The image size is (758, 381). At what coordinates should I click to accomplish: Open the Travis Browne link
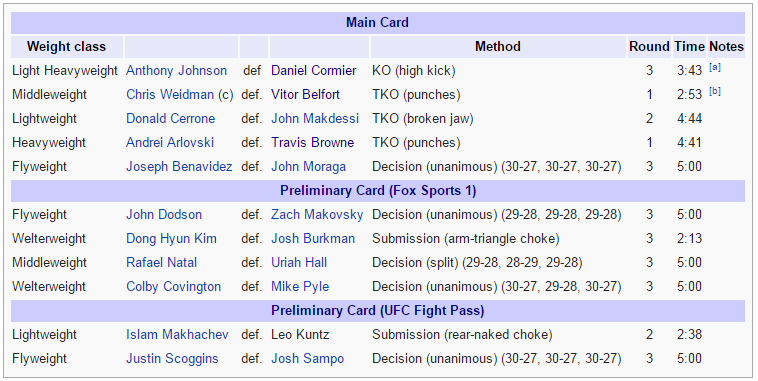coord(312,143)
